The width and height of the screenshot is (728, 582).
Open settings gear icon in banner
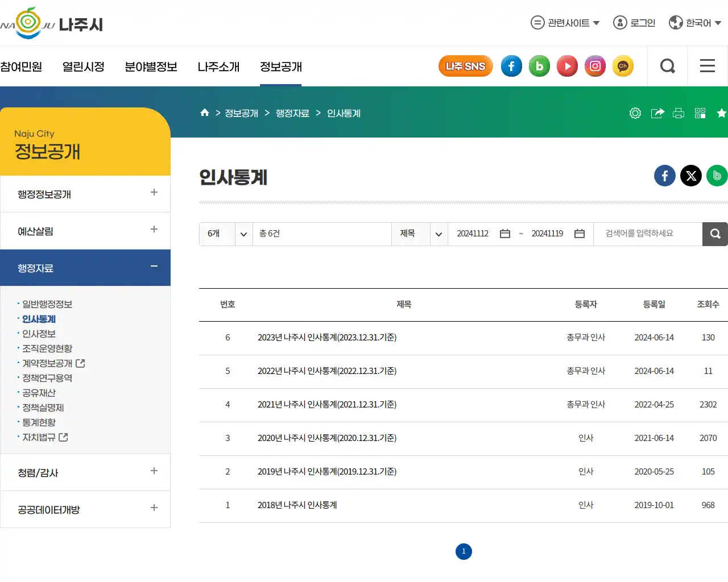(x=635, y=113)
